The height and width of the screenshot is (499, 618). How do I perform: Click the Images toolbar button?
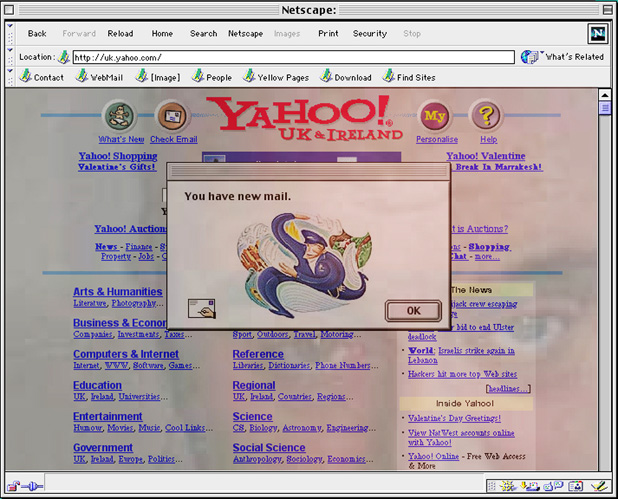[287, 34]
